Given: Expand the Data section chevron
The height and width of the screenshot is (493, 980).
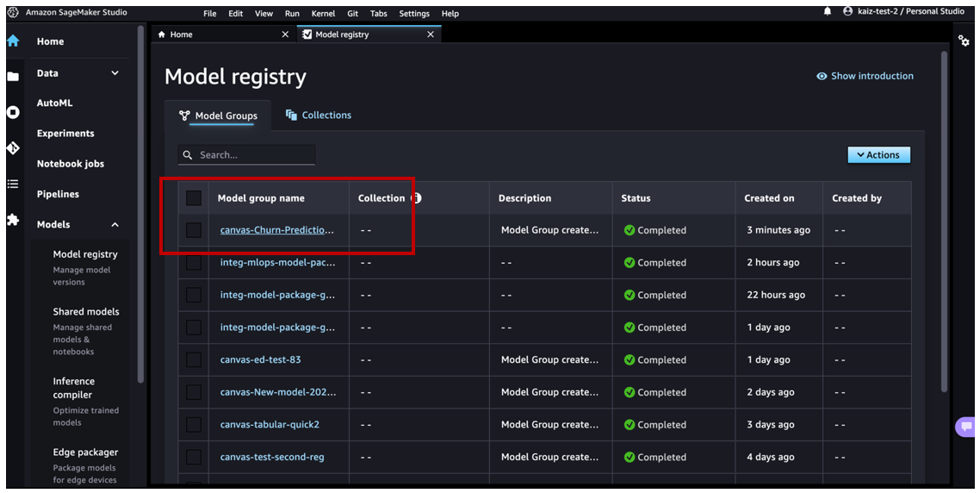Looking at the screenshot, I should coord(115,73).
